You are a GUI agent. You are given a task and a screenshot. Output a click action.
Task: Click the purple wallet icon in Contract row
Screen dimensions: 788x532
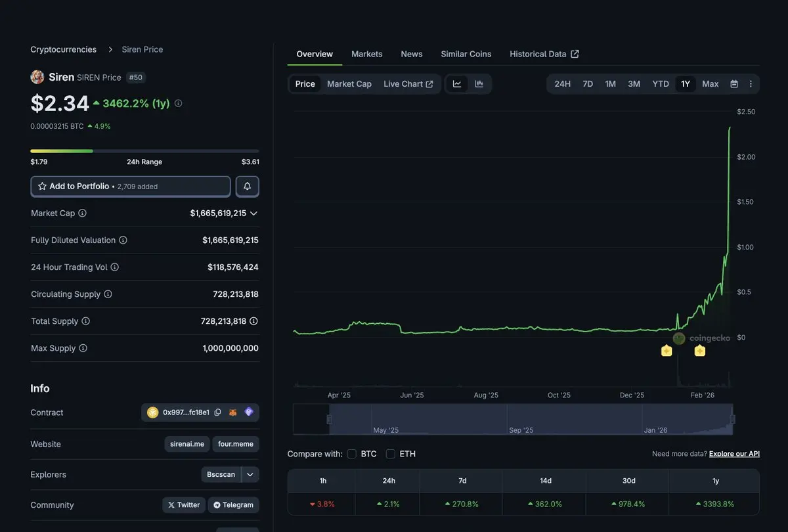click(249, 412)
